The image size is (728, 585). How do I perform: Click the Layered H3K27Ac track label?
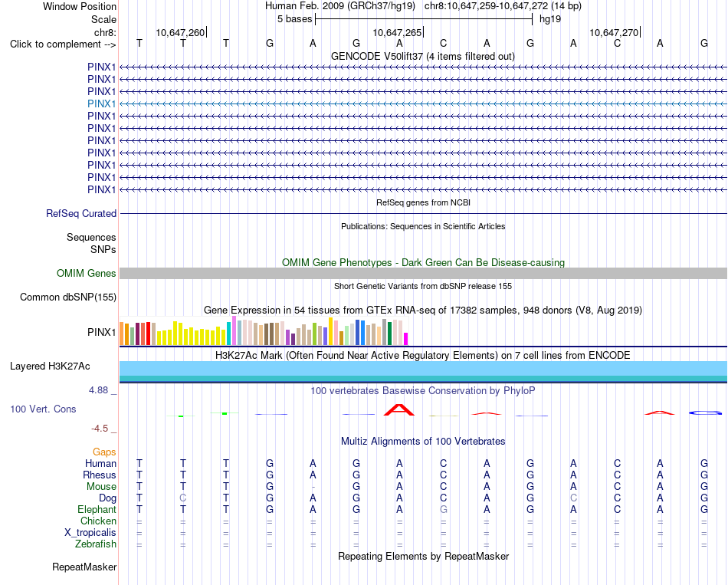(50, 366)
